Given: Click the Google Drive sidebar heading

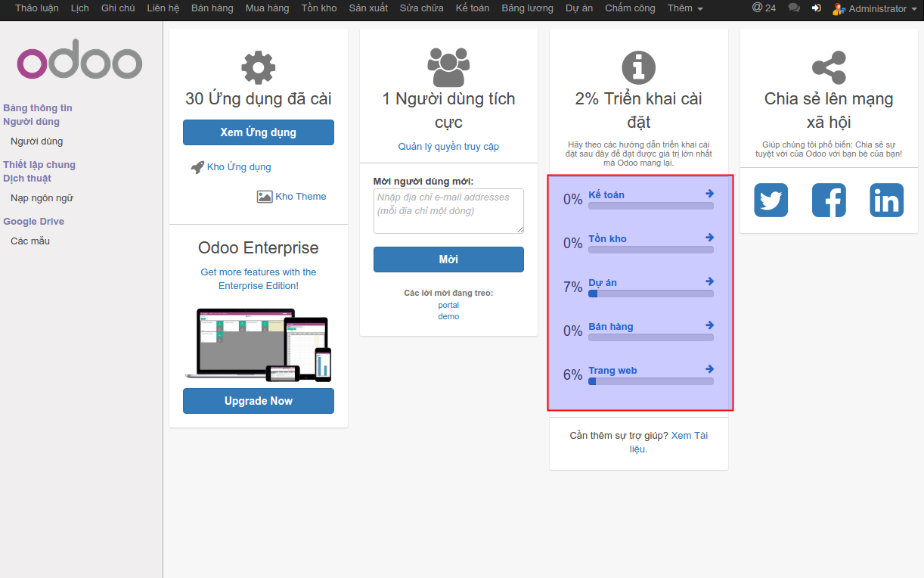Looking at the screenshot, I should coord(33,222).
